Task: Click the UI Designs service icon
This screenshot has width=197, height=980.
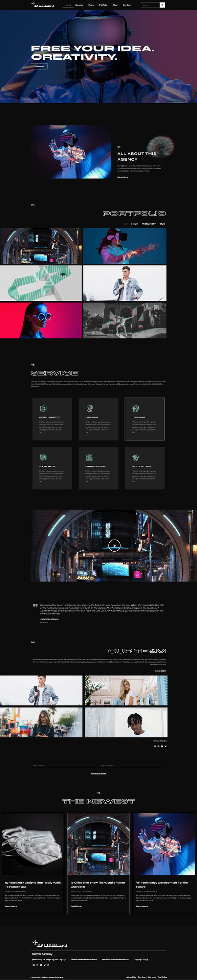Action: pos(90,408)
